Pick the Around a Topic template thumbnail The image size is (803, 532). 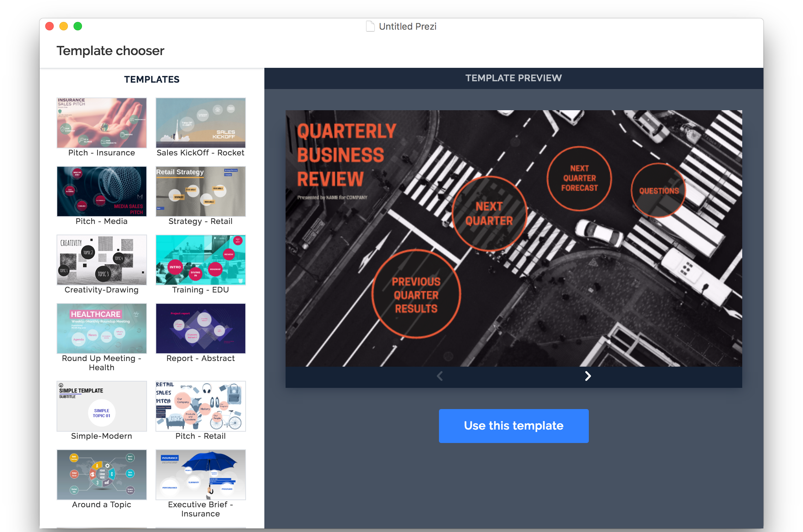102,474
